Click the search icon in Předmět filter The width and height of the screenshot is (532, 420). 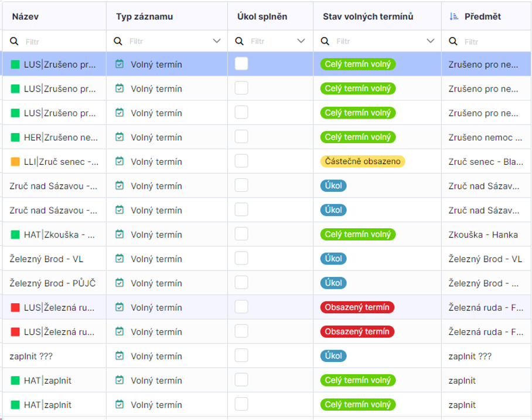(453, 42)
